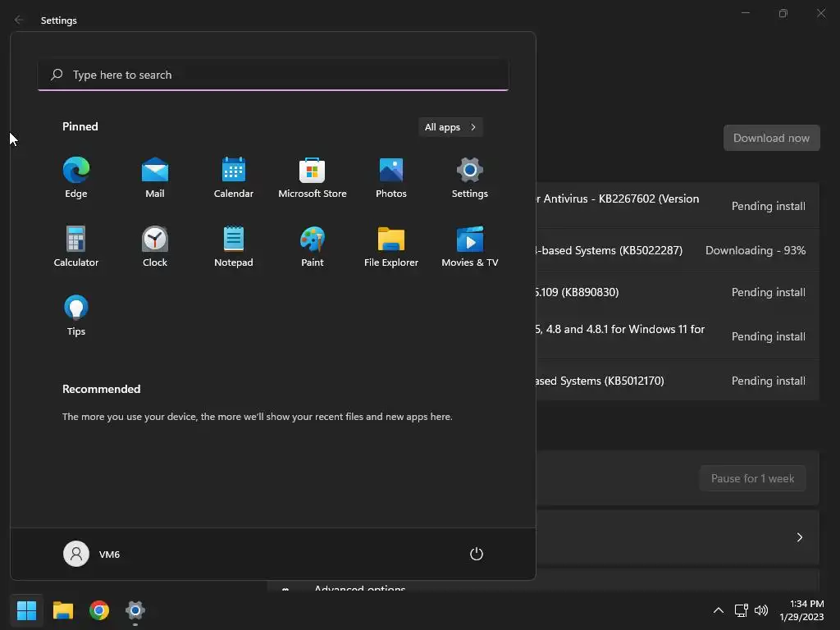
Task: Open pinned Settings app
Action: (470, 178)
